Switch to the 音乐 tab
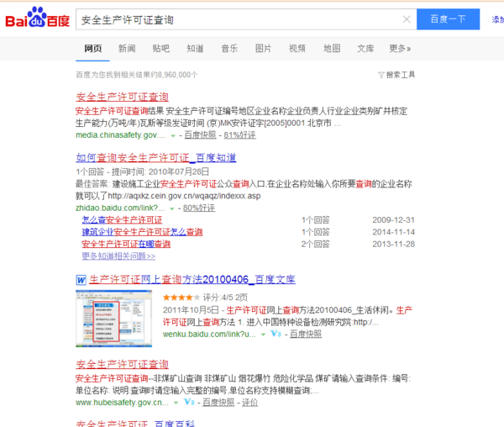This screenshot has height=427, width=504. tap(229, 49)
